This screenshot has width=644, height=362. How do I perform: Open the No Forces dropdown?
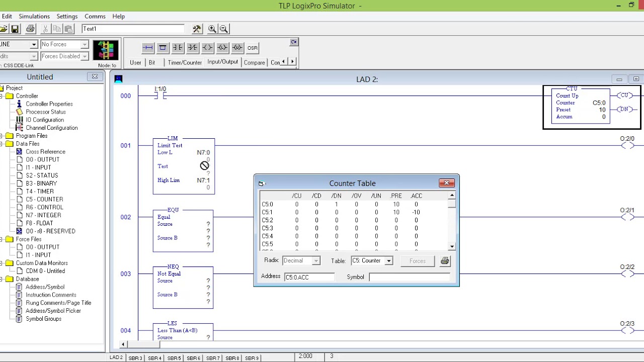click(84, 45)
